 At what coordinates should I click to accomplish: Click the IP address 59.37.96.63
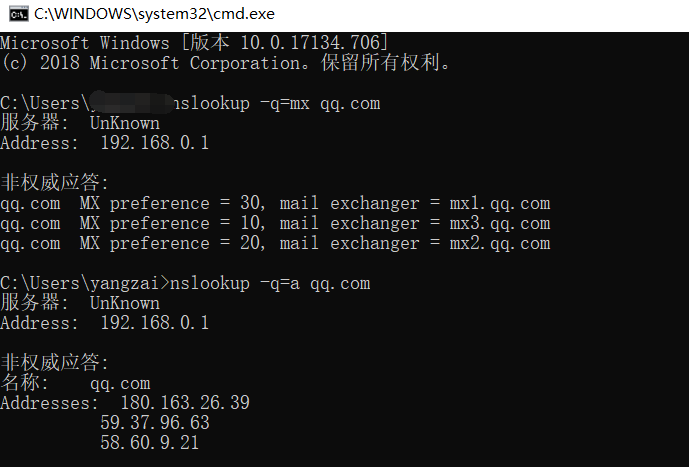155,423
